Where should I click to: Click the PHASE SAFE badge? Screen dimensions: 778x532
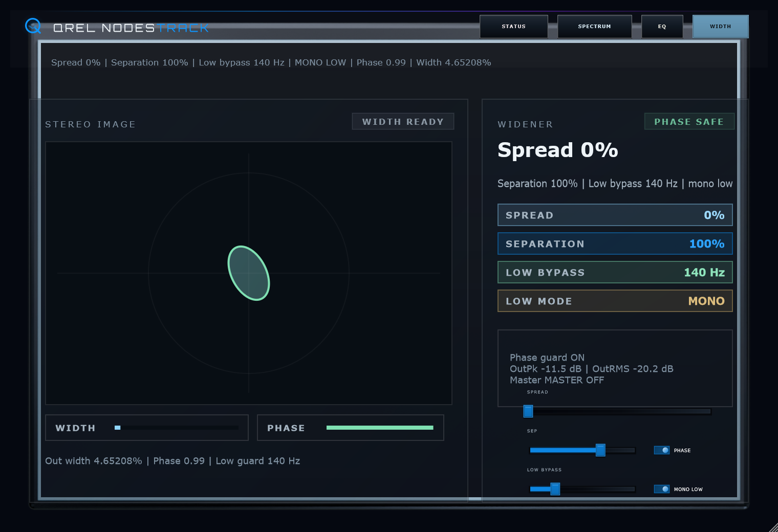coord(689,122)
